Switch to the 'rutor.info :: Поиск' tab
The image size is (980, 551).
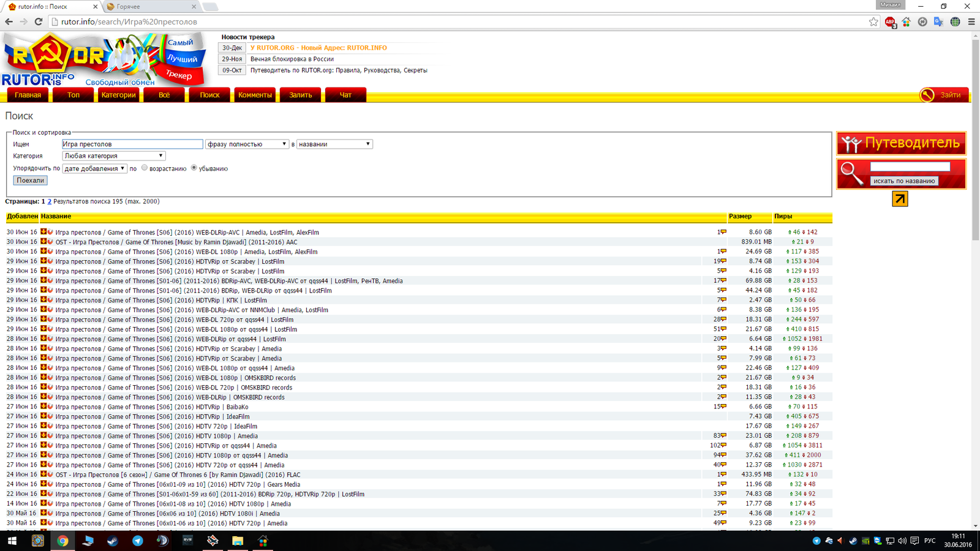(x=52, y=7)
